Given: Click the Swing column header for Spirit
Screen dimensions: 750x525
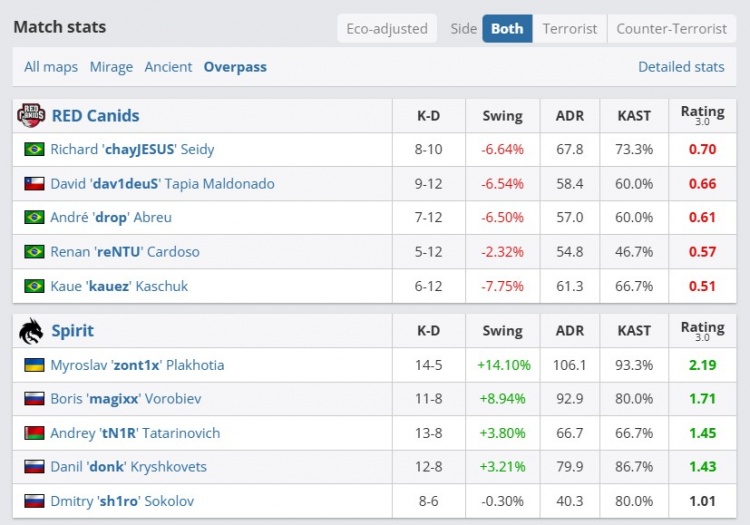Looking at the screenshot, I should (x=502, y=331).
